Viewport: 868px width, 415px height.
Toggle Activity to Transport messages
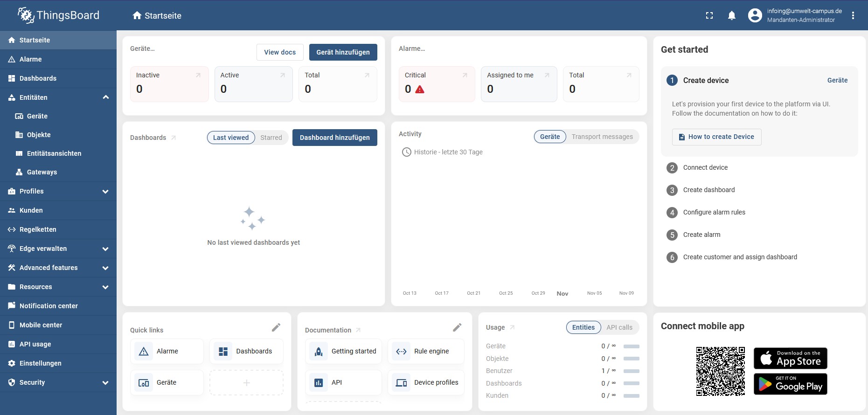(x=602, y=137)
